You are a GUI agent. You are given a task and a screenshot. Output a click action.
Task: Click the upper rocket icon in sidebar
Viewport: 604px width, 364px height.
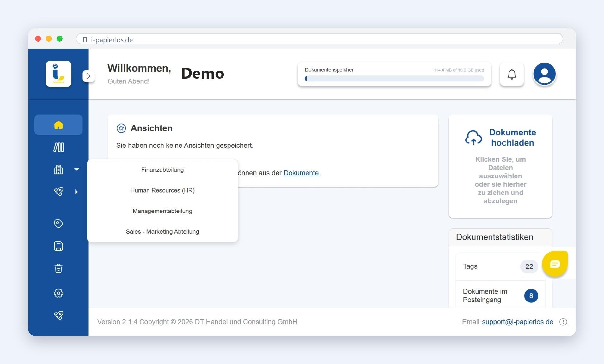[58, 192]
